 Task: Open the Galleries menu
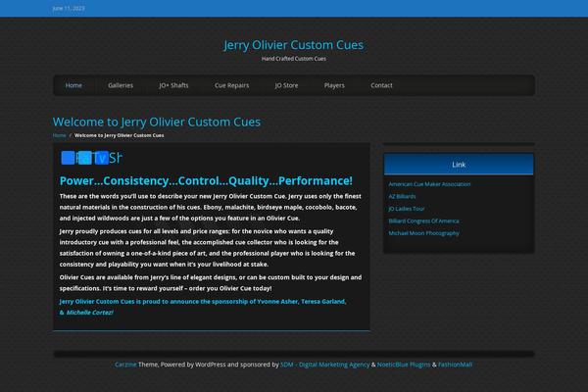[x=121, y=85]
